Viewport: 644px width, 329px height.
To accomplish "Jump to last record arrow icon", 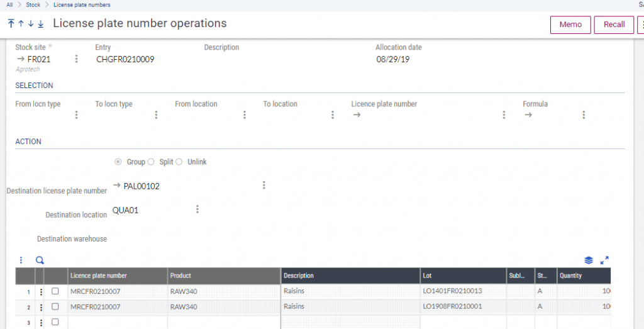I will coord(41,23).
